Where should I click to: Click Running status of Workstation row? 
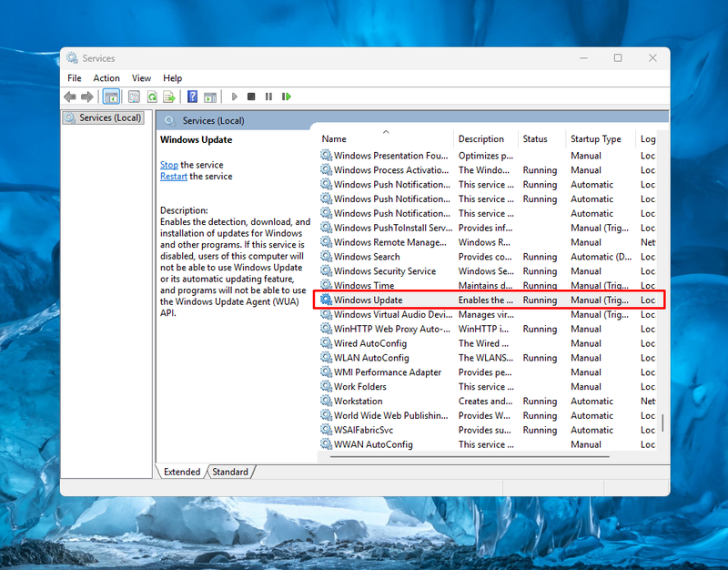[x=540, y=401]
